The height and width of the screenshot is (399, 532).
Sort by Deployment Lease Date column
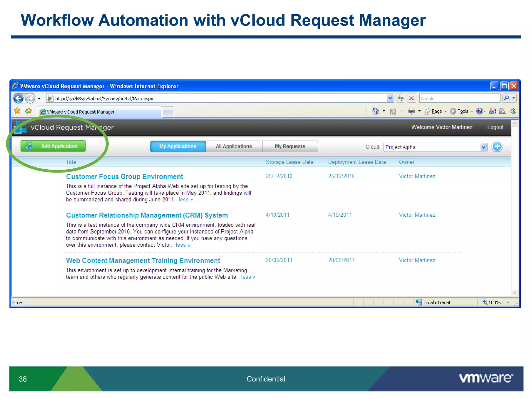357,162
